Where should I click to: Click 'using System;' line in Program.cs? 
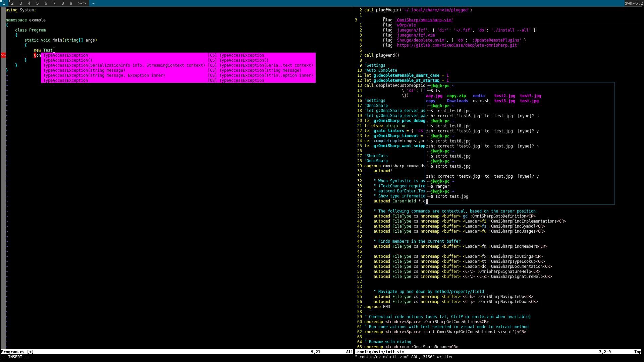point(21,10)
